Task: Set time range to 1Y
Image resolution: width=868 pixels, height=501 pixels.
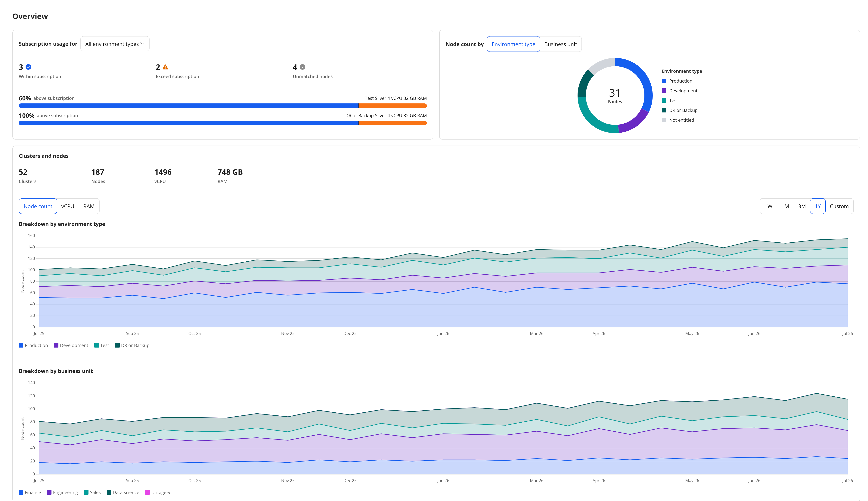Action: coord(818,206)
